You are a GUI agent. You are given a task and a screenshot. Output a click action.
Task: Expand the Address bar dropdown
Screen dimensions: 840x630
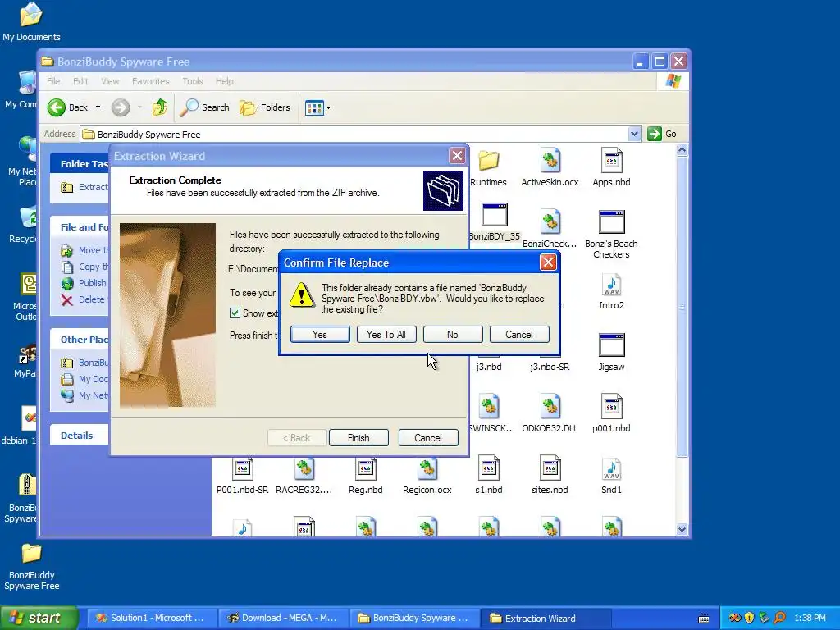pyautogui.click(x=634, y=134)
